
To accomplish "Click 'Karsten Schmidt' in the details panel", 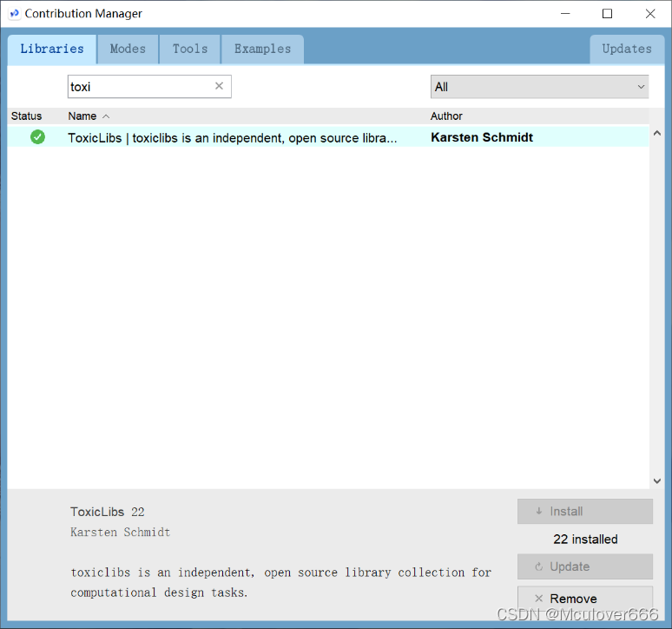I will point(121,532).
